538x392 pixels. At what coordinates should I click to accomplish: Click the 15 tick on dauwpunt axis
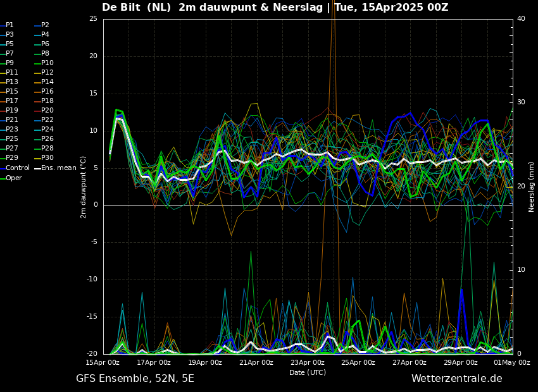[93, 94]
